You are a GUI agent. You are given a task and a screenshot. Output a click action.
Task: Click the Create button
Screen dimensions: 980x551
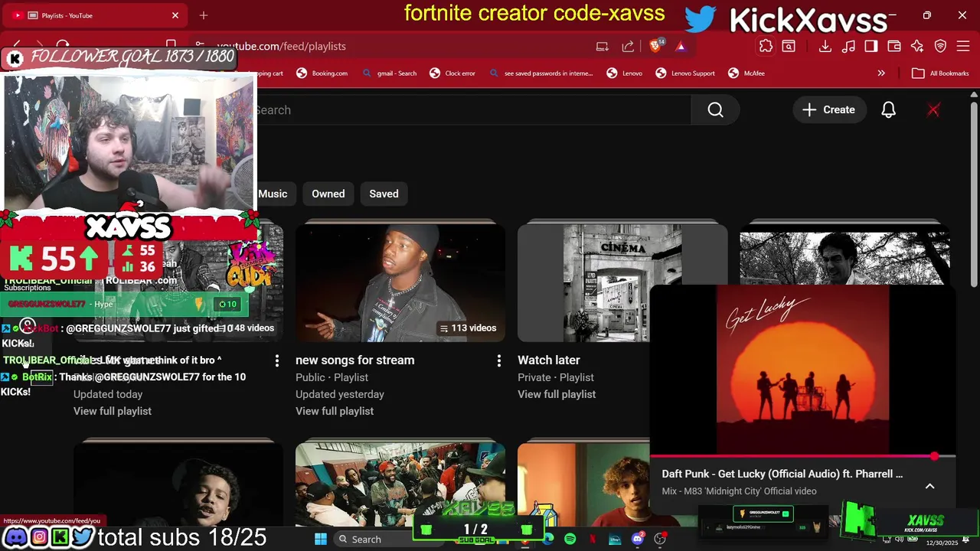(x=828, y=110)
